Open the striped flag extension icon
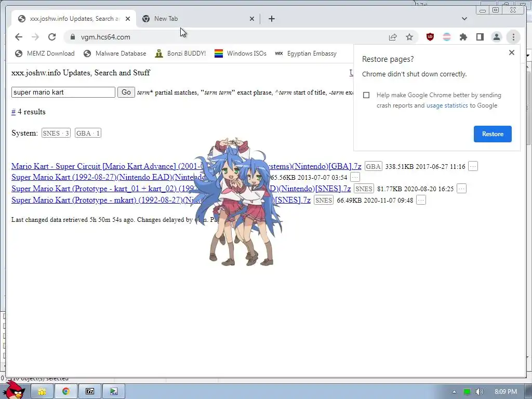The height and width of the screenshot is (399, 532). coord(447,37)
